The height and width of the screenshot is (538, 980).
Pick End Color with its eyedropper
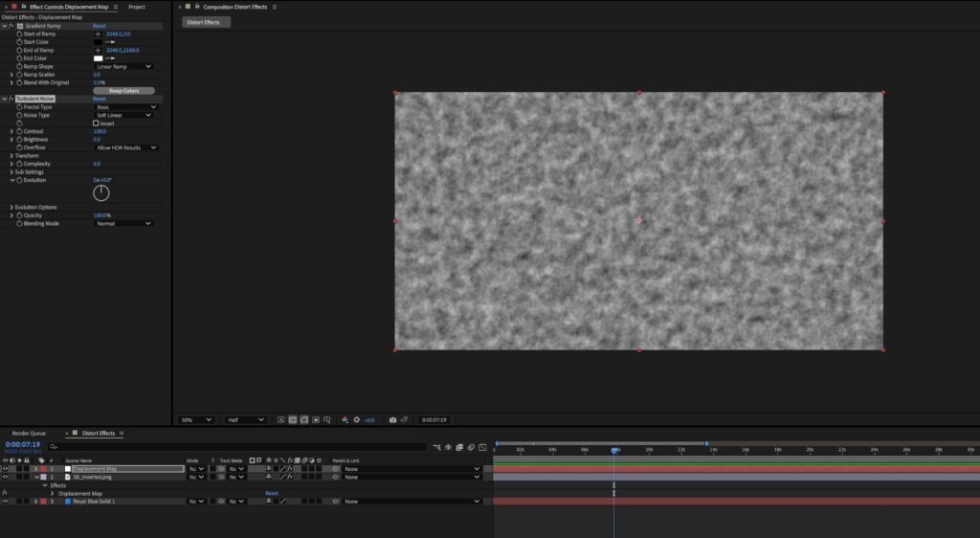pyautogui.click(x=111, y=58)
